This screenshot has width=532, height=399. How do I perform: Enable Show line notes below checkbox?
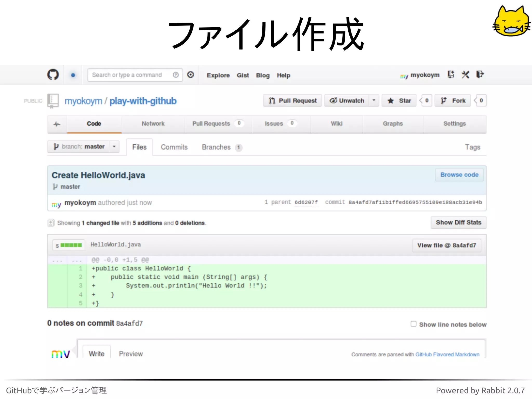coord(414,324)
